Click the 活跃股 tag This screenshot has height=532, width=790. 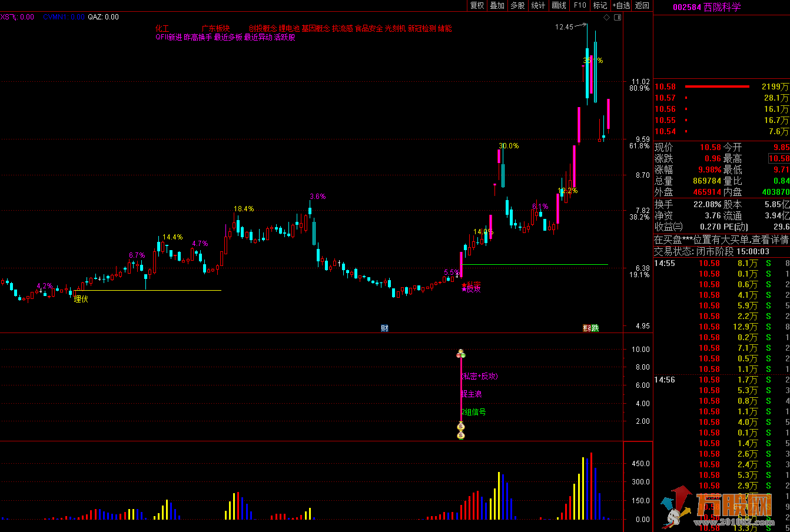(x=284, y=37)
